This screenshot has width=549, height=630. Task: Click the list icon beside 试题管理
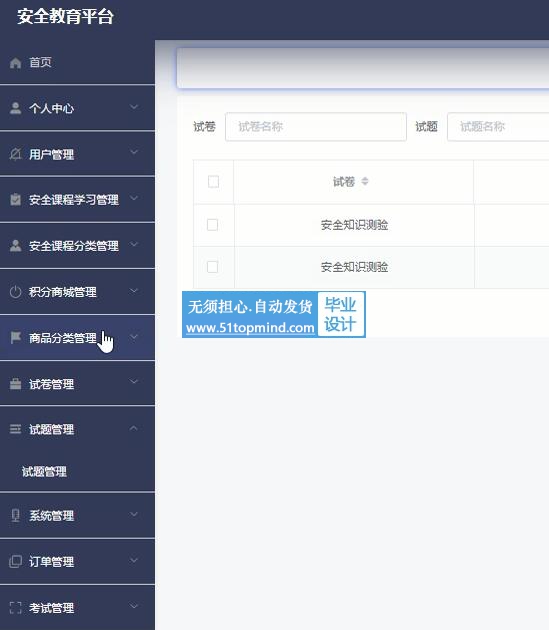click(15, 429)
